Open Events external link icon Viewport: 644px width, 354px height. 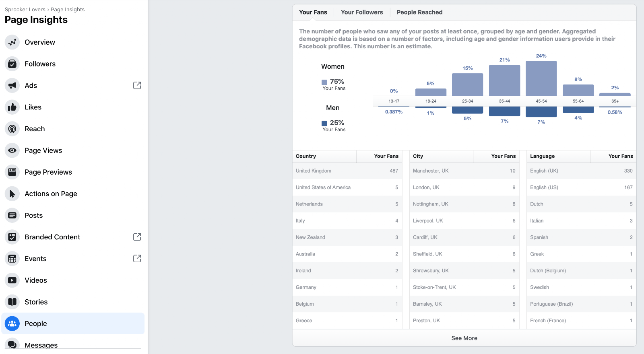(137, 259)
